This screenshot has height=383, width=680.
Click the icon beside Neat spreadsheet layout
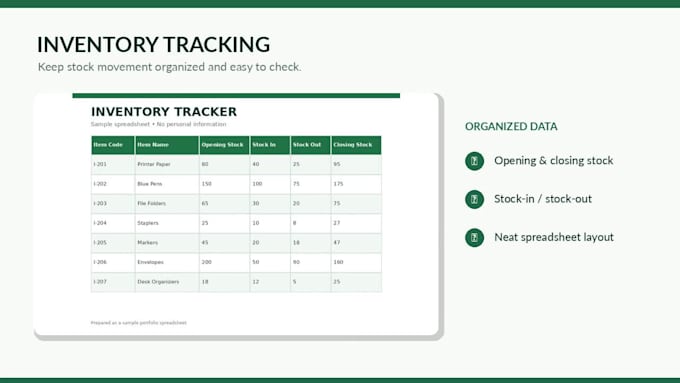tap(474, 238)
